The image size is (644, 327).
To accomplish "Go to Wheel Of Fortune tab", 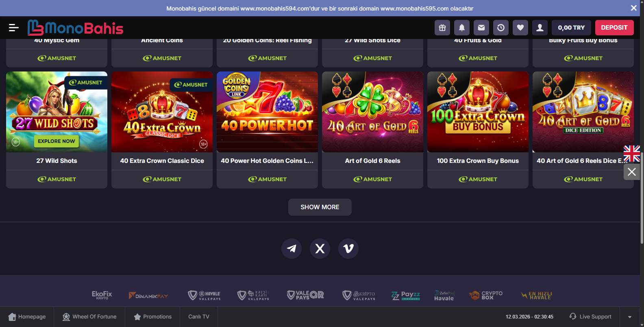I will [89, 317].
